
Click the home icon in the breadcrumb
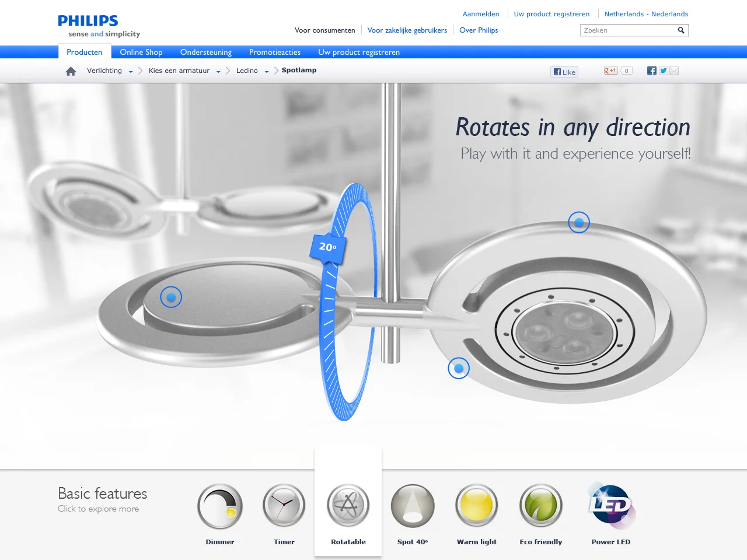(71, 70)
